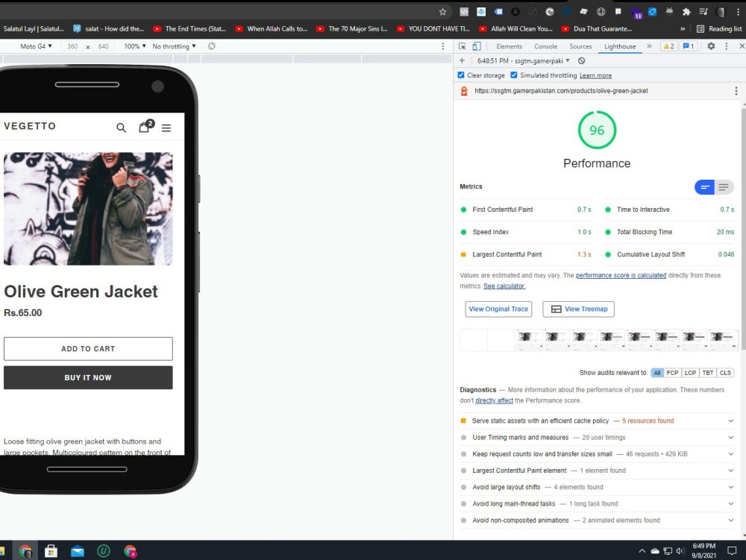The width and height of the screenshot is (746, 560).
Task: Click the 96 performance score gauge
Action: pyautogui.click(x=597, y=130)
